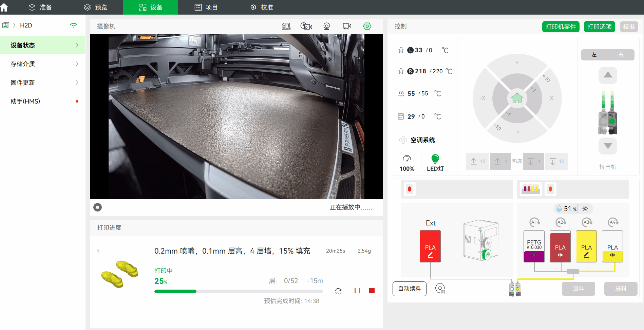The image size is (644, 330).
Task: Select the A2 red PLA filament
Action: (x=560, y=246)
